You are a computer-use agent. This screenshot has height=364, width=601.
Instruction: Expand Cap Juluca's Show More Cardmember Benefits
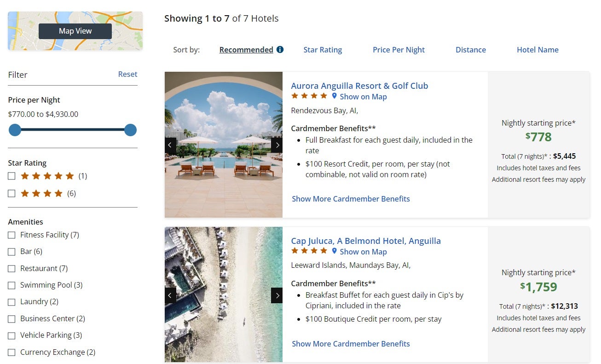tap(351, 344)
